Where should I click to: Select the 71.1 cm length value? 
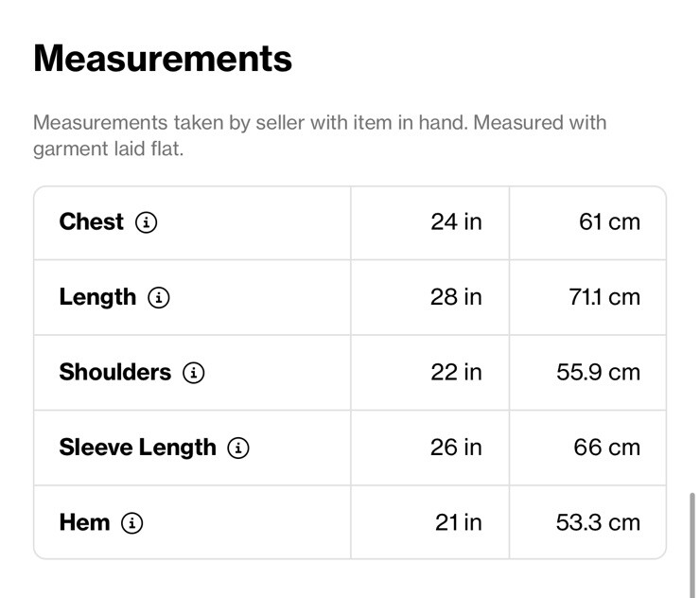(x=604, y=297)
